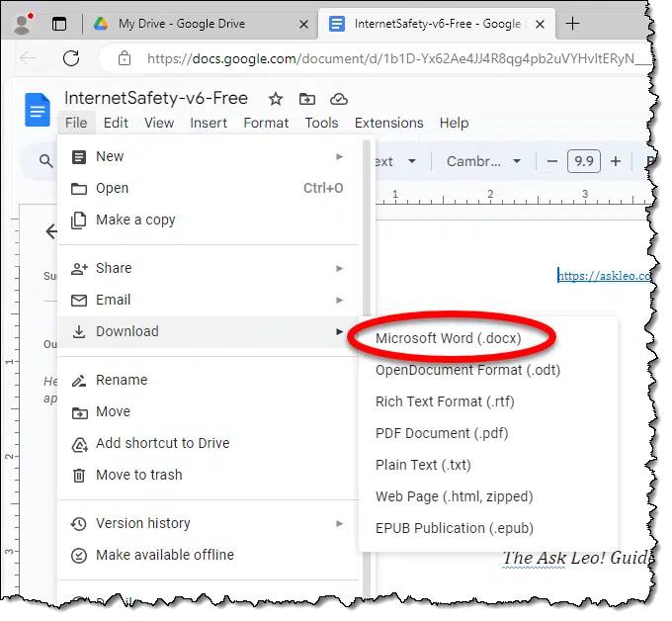Close the InternetSafety-v6-Free tab
The width and height of the screenshot is (672, 621).
[540, 24]
